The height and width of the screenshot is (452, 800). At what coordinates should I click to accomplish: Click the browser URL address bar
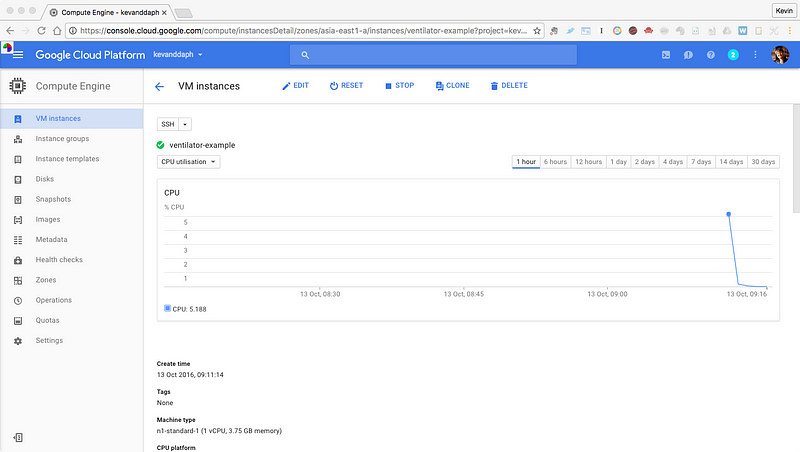[x=304, y=31]
